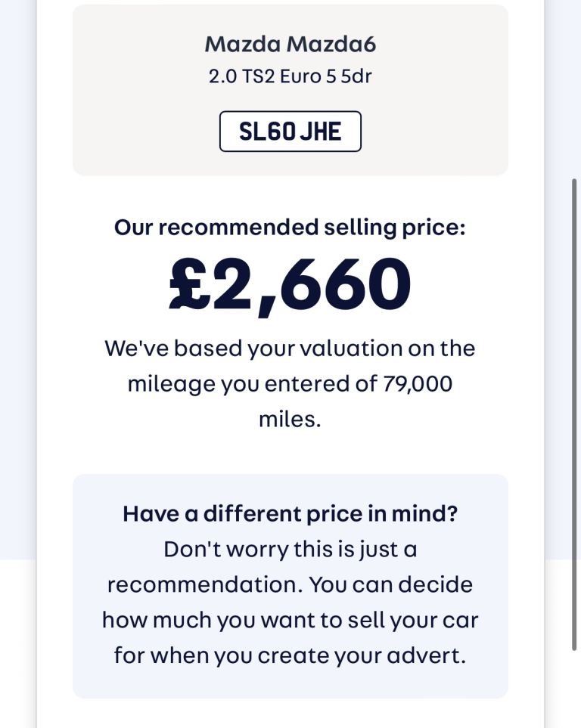Click the SL60 JHE registration plate
Screen dimensions: 581x728
click(x=290, y=132)
